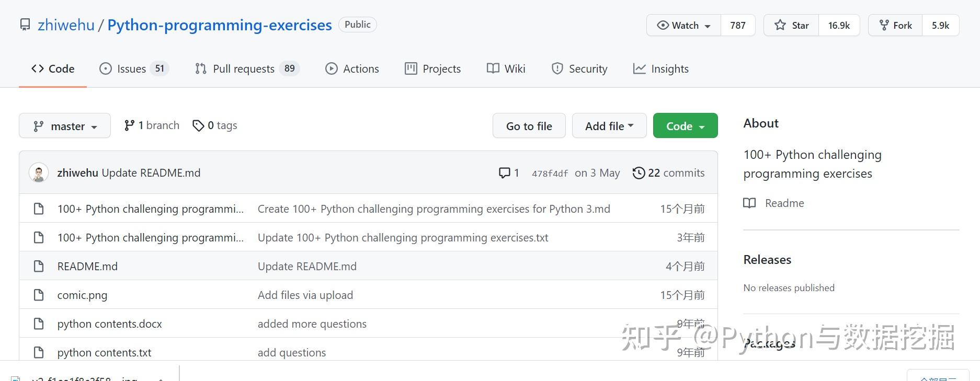Click the file icon of README.md row
980x381 pixels.
39,267
